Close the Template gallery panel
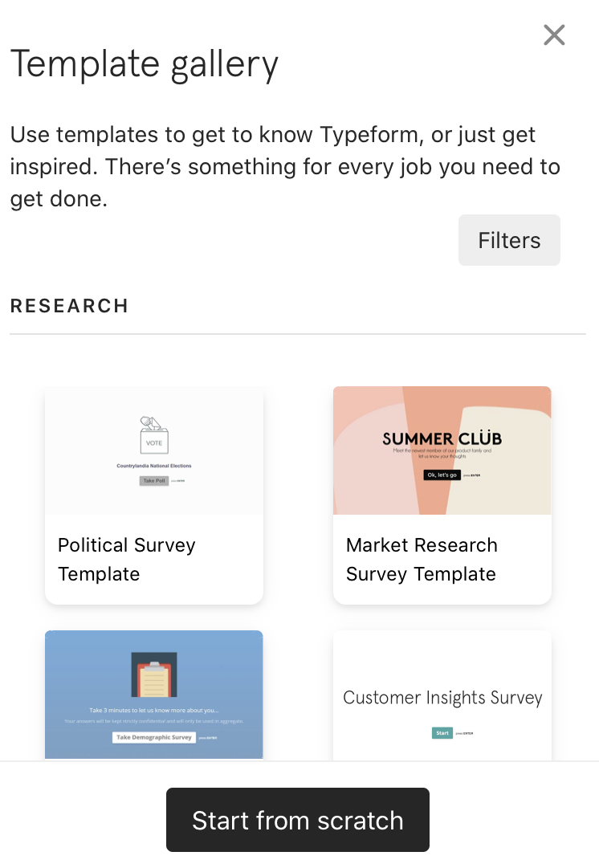This screenshot has width=599, height=868. (554, 35)
